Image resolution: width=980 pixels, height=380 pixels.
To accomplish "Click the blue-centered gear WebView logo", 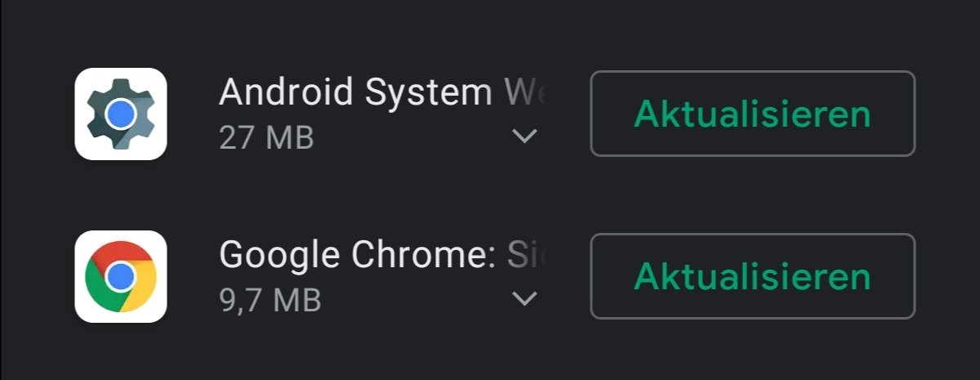I will pos(121,114).
